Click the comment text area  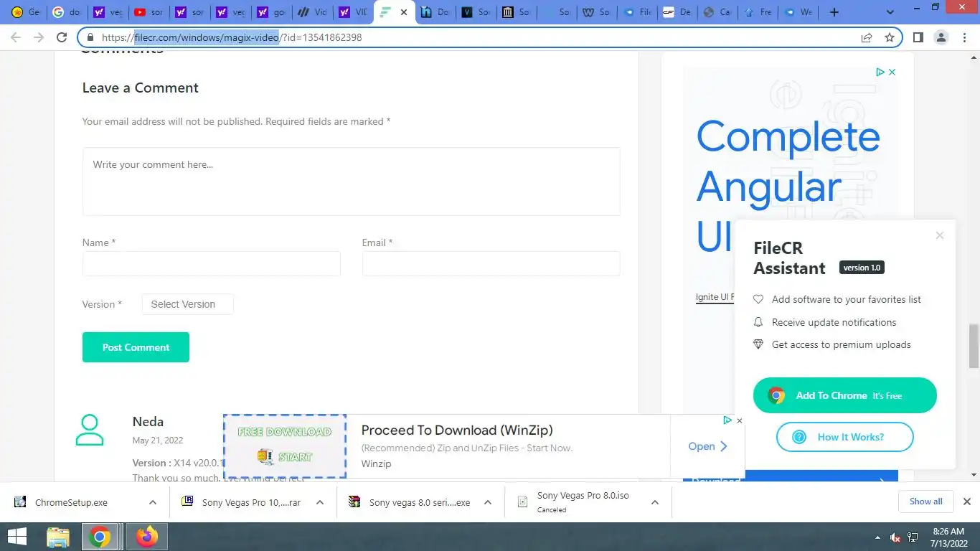click(x=352, y=182)
